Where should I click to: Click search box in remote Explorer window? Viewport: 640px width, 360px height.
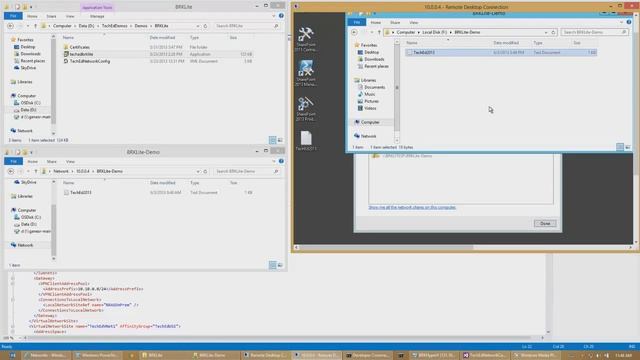tap(594, 32)
